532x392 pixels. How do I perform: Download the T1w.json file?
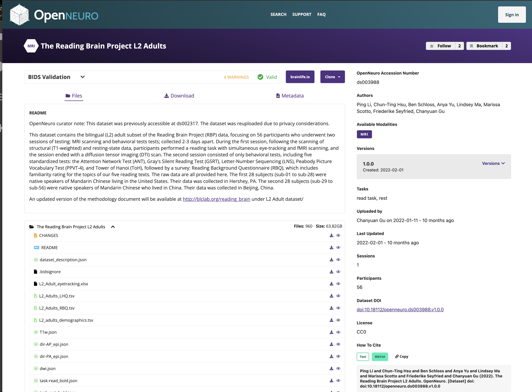click(x=331, y=332)
